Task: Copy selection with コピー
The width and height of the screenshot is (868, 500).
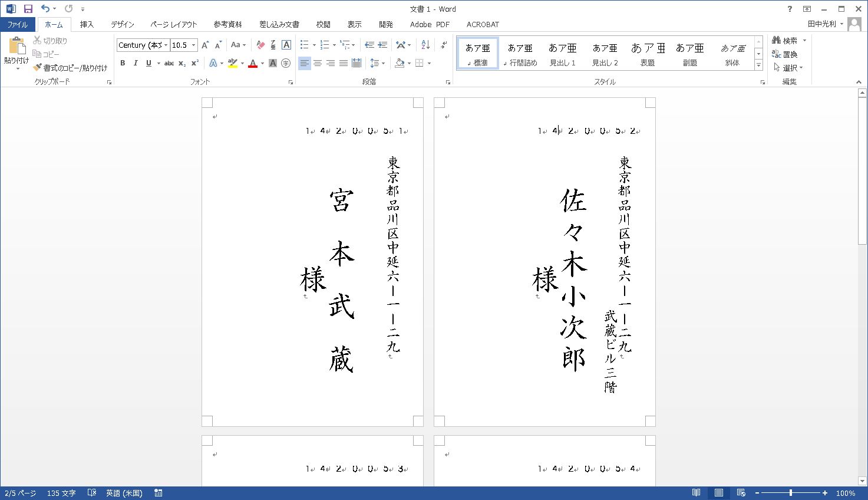Action: click(46, 54)
